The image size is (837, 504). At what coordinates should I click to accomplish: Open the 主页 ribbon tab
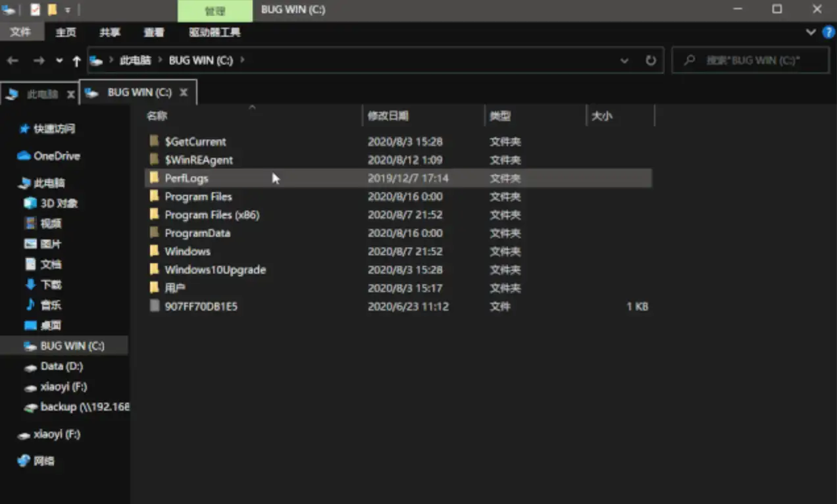(66, 32)
